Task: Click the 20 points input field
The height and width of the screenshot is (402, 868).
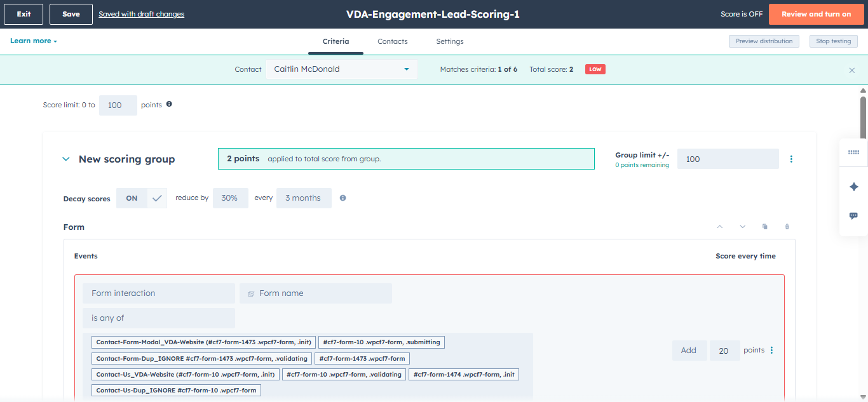Action: coord(725,351)
